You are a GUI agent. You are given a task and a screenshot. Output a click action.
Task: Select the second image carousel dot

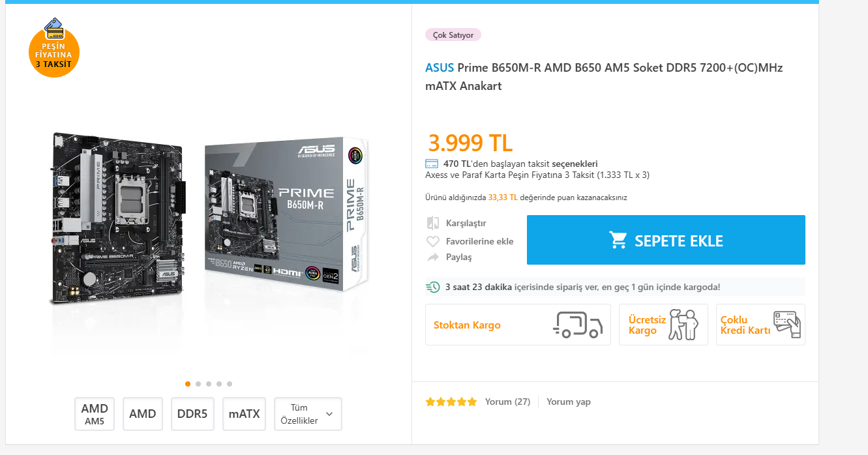pos(198,384)
